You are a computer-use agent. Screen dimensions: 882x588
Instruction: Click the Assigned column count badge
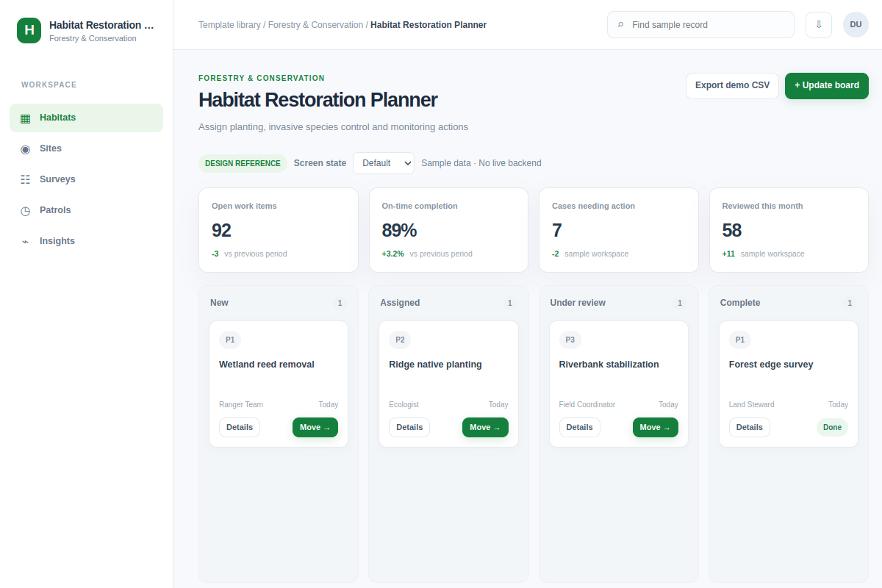coord(509,303)
